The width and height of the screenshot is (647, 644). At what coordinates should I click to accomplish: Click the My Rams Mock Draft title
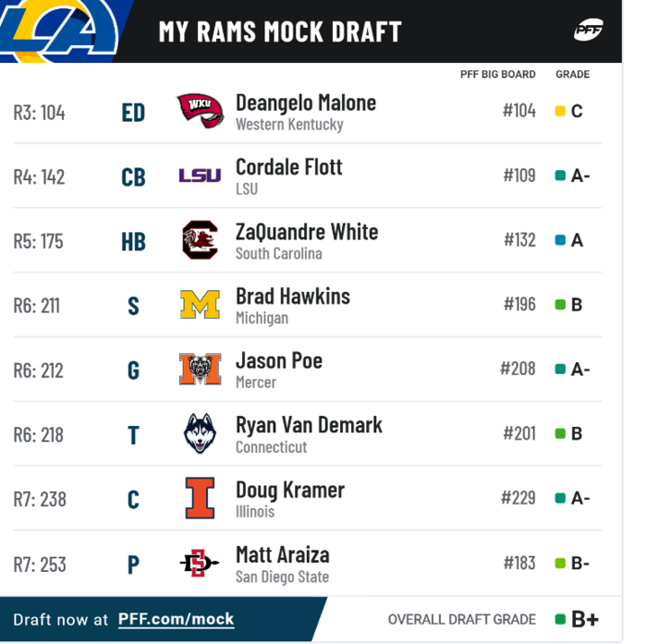[x=280, y=31]
